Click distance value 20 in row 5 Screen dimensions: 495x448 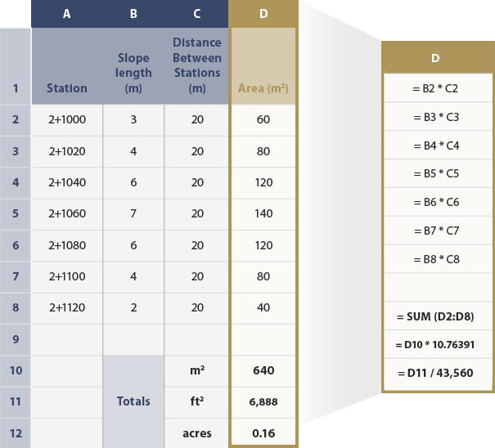(197, 214)
